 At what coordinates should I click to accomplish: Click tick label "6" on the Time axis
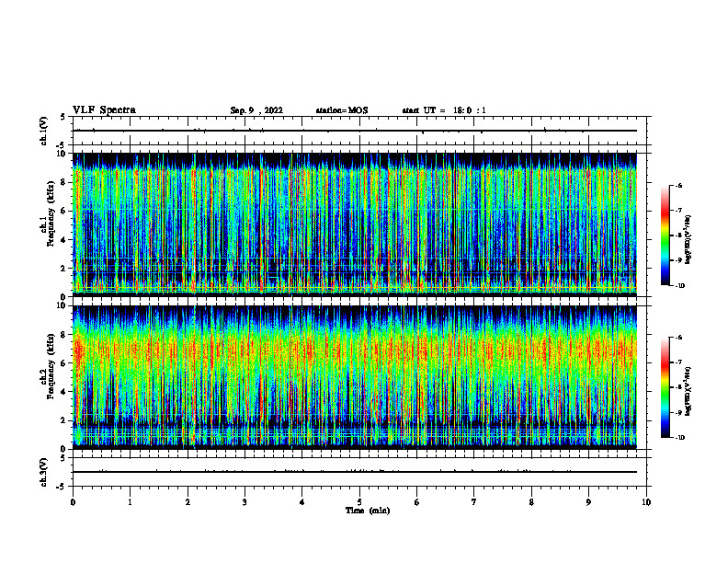417,502
